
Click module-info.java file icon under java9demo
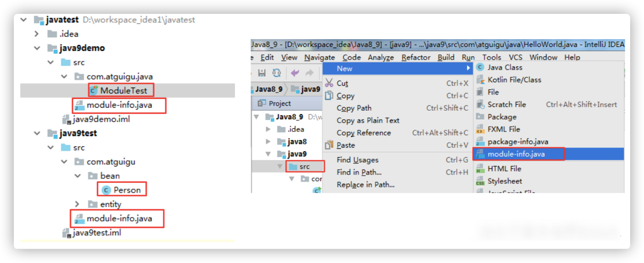80,105
